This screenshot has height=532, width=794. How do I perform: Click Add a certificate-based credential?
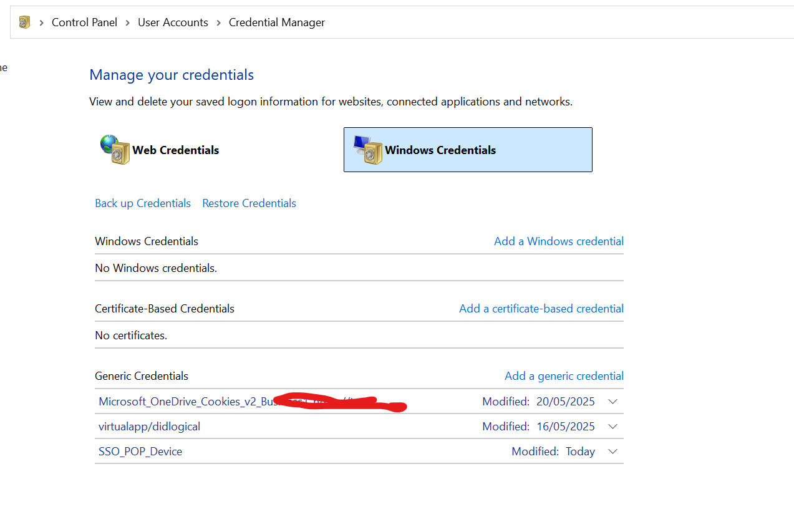coord(541,308)
